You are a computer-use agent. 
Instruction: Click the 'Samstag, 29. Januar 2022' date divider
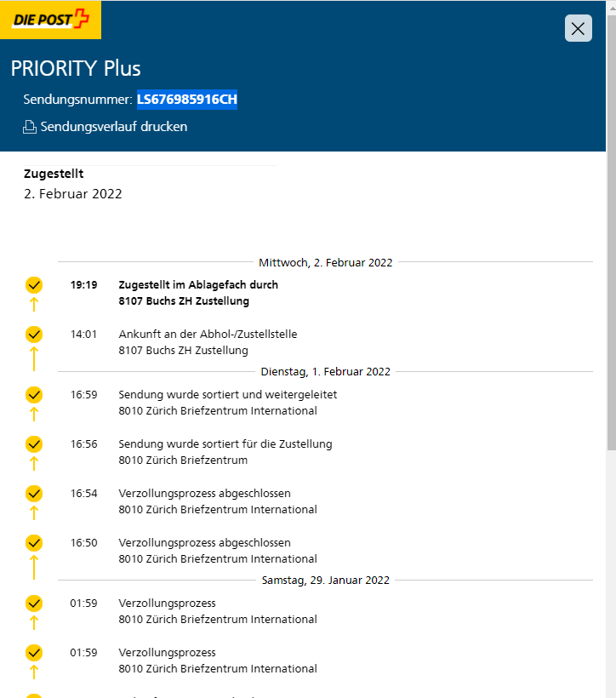[x=325, y=580]
